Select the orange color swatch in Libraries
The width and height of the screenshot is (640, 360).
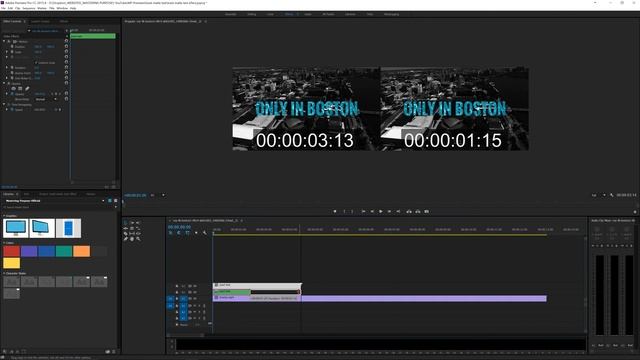(82, 251)
